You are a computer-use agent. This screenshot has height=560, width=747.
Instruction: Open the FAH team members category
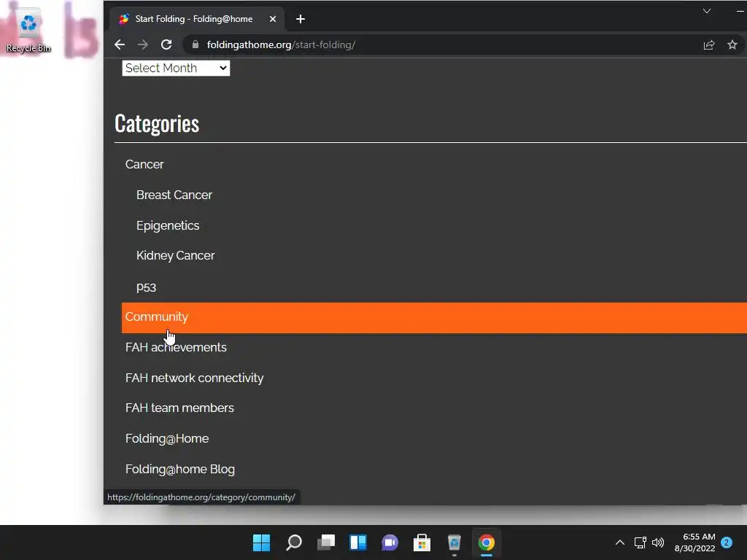pos(179,408)
